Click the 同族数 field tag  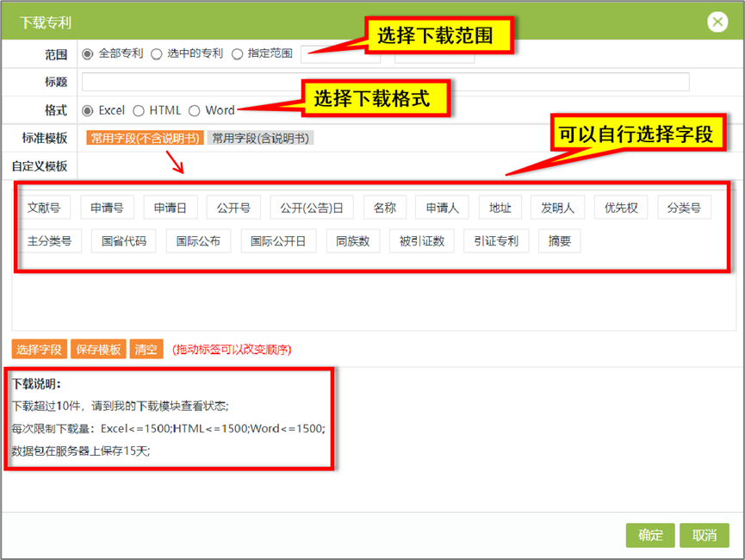tap(352, 240)
